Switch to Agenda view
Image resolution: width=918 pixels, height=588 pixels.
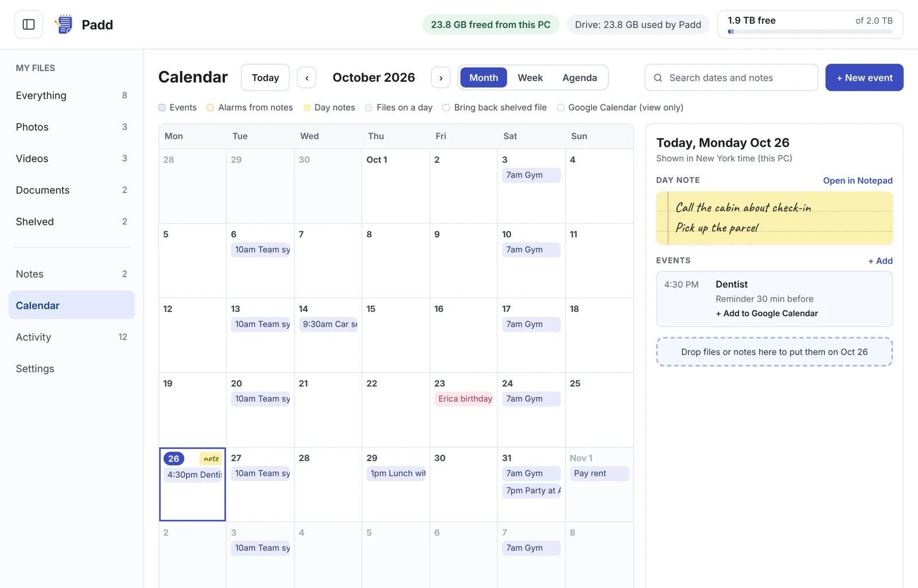pos(579,78)
